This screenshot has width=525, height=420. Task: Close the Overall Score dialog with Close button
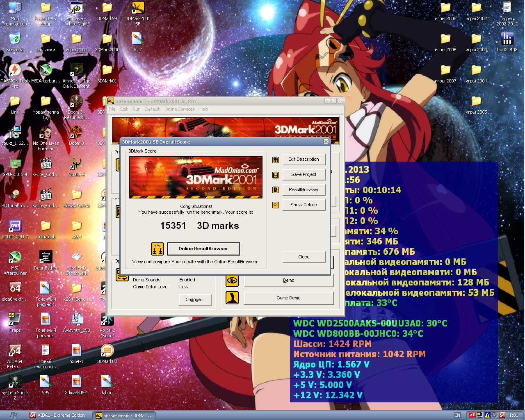pyautogui.click(x=304, y=257)
